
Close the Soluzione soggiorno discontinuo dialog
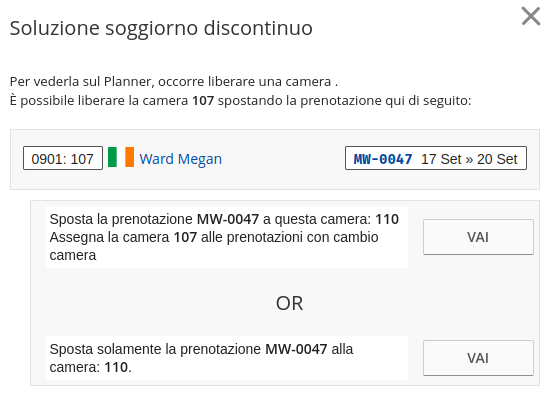pyautogui.click(x=531, y=17)
